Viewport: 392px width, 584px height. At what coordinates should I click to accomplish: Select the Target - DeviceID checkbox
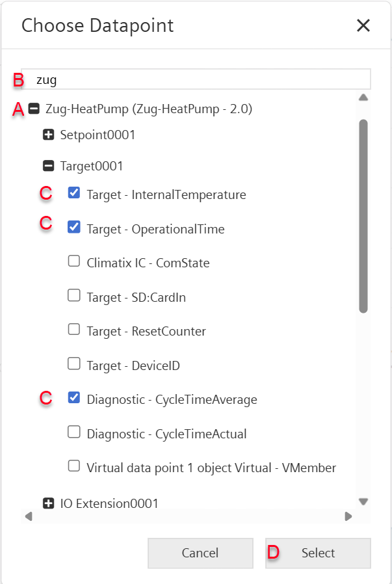tap(74, 364)
